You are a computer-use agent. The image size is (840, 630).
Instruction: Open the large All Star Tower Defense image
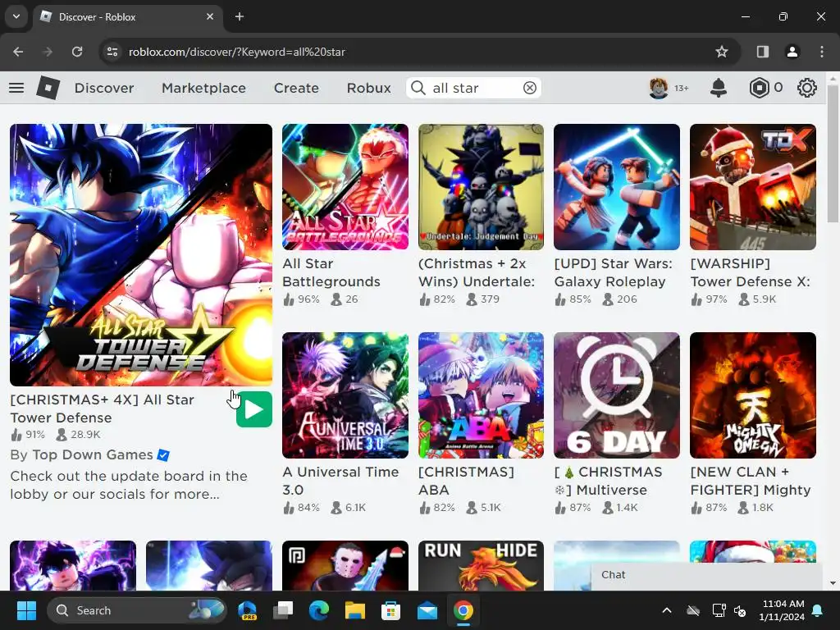141,255
